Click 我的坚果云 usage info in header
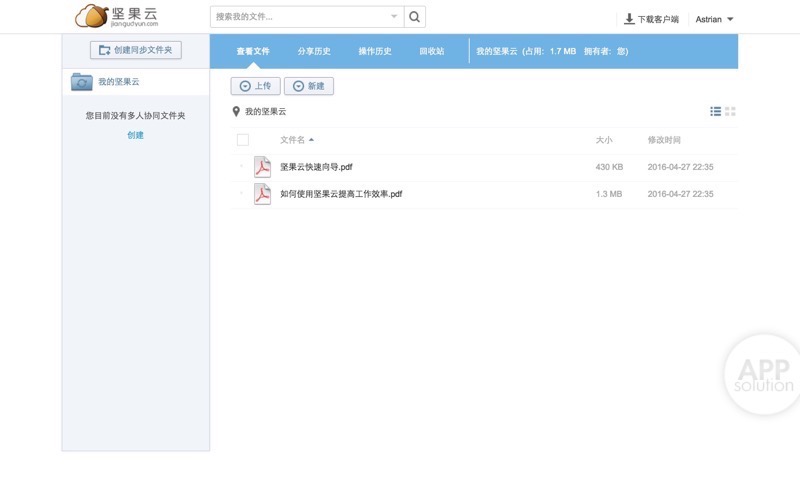This screenshot has width=800, height=486. tap(552, 51)
